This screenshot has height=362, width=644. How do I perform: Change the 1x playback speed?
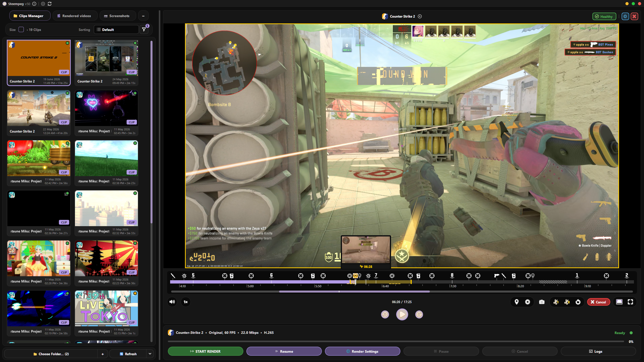point(186,302)
